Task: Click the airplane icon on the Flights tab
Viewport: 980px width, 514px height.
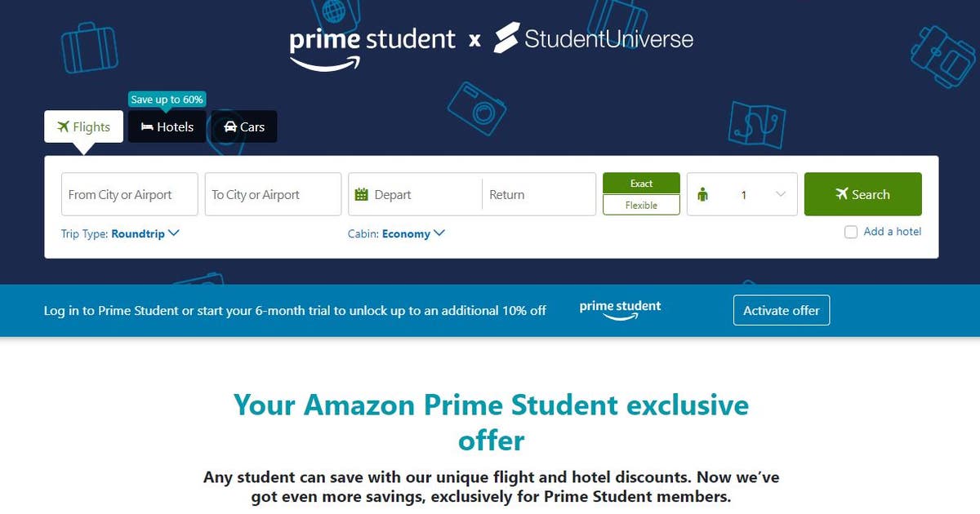Action: [x=63, y=126]
